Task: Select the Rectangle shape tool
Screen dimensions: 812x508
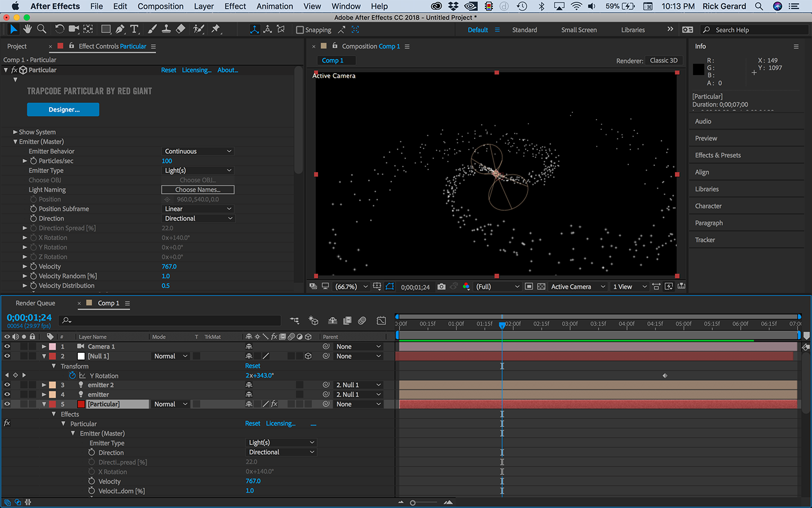Action: pyautogui.click(x=105, y=29)
